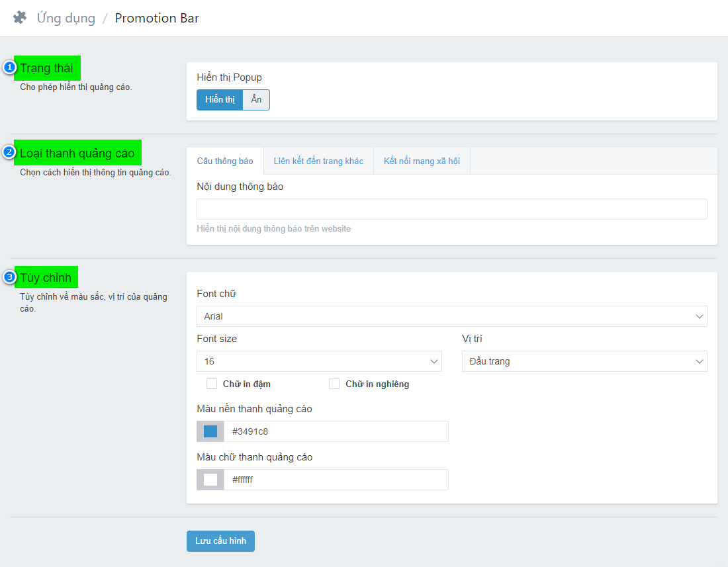Select the Hiển thị popup toggle
The width and height of the screenshot is (728, 567).
tap(220, 100)
